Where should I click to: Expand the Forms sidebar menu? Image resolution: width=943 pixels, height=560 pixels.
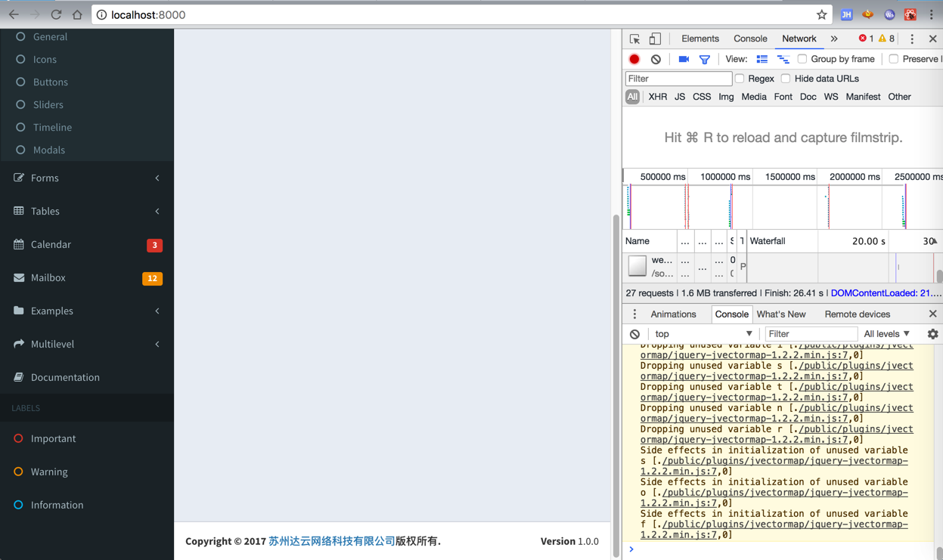(x=87, y=178)
